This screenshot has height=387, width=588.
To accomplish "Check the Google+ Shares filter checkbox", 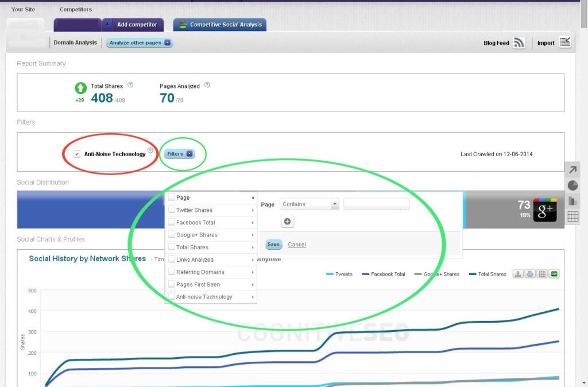I will [172, 234].
